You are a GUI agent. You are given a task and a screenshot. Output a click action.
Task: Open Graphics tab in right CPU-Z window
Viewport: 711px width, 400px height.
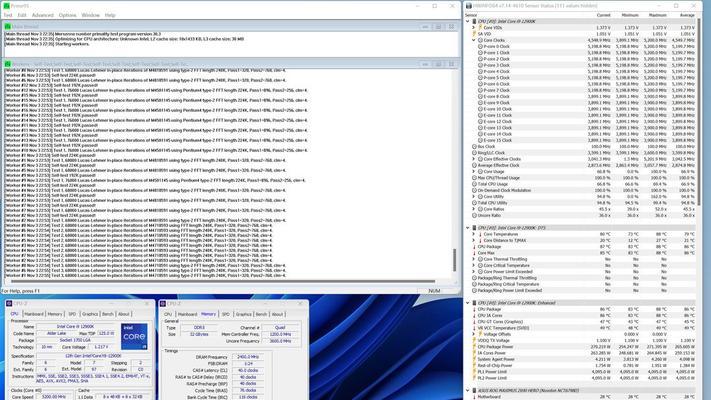[x=243, y=314]
